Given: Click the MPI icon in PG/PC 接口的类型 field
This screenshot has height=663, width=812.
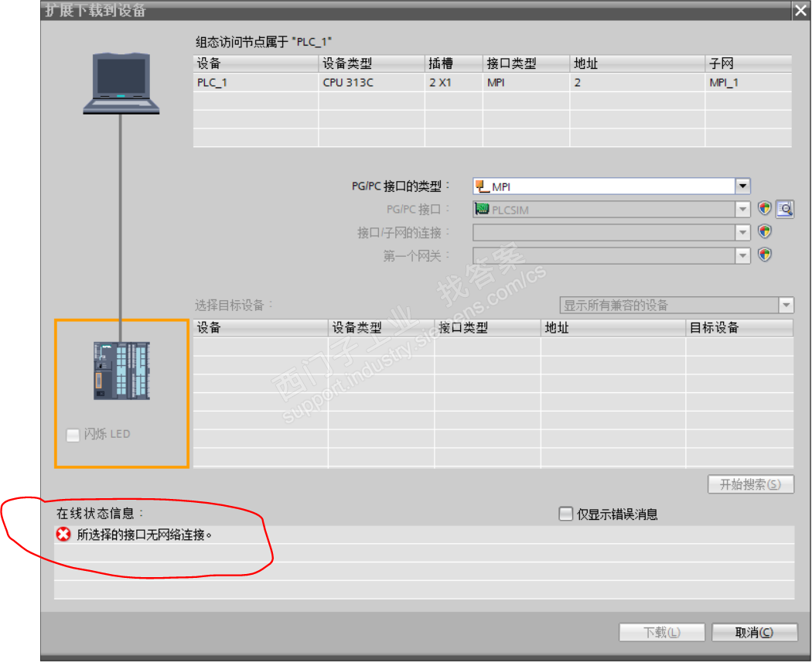Looking at the screenshot, I should coord(483,186).
